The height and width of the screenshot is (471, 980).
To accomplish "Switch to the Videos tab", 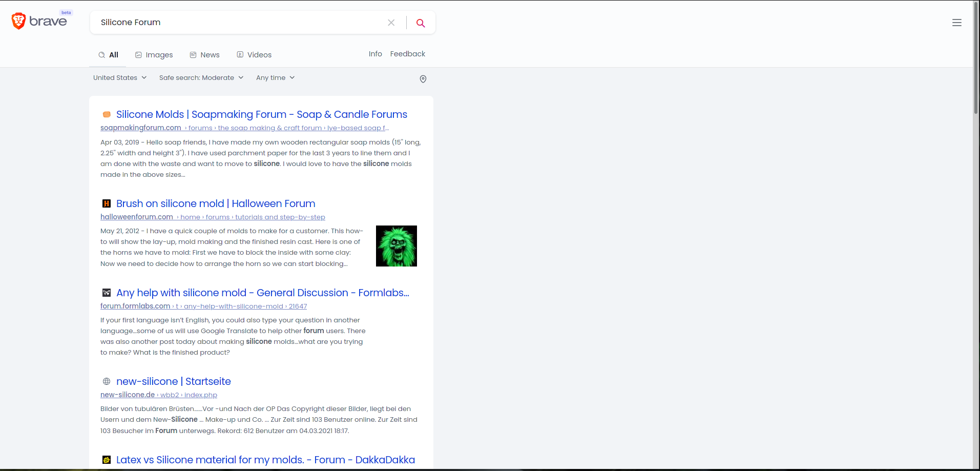I will point(254,55).
